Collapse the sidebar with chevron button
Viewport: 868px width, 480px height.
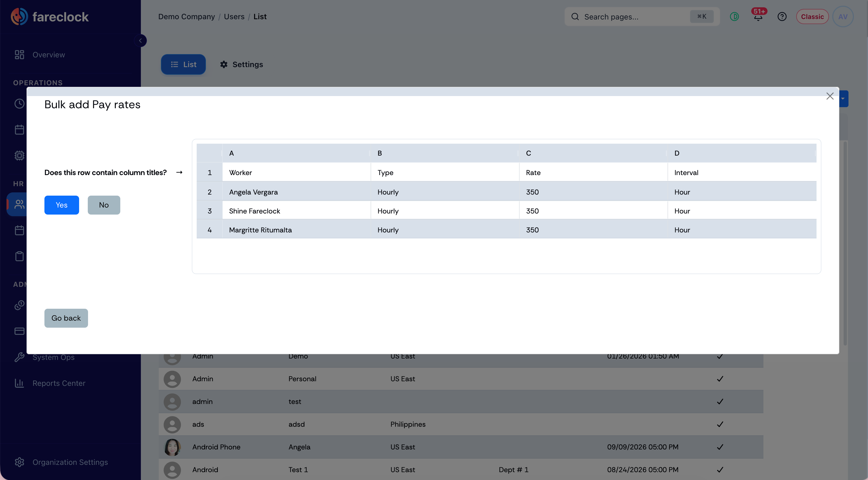pyautogui.click(x=141, y=41)
